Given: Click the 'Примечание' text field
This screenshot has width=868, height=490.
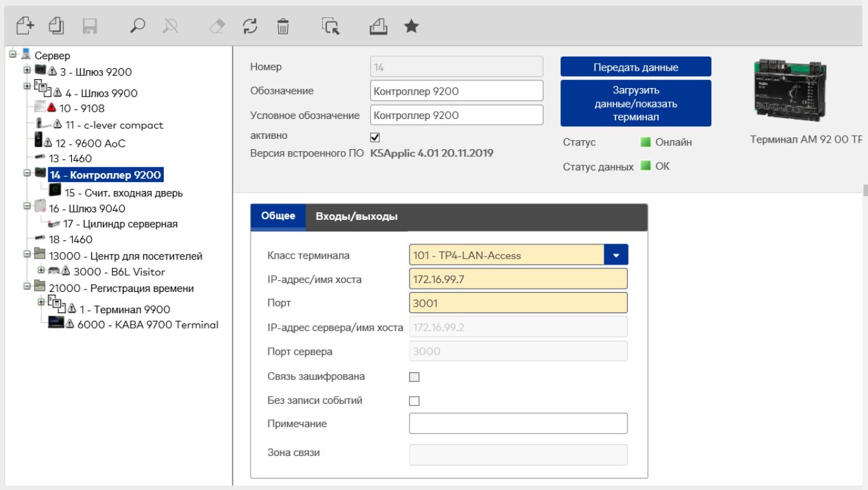Looking at the screenshot, I should [518, 424].
